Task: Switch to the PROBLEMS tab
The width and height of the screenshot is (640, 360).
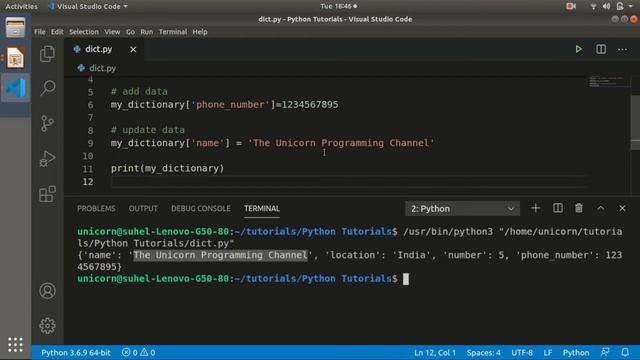Action: (x=96, y=209)
